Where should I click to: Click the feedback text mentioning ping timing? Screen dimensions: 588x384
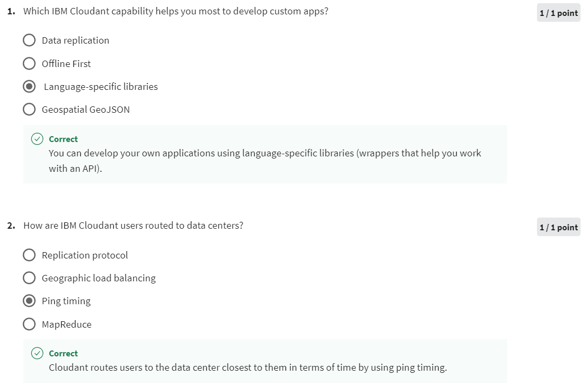pos(247,367)
